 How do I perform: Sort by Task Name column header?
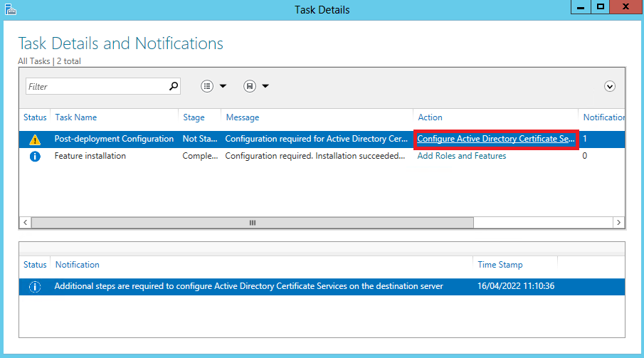pos(76,117)
